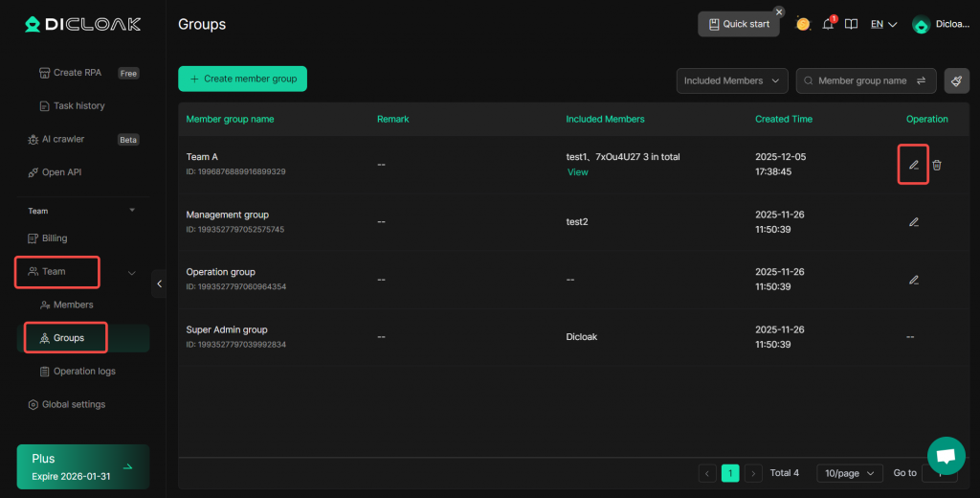
Task: Focus the Member group name search field
Action: tap(861, 81)
